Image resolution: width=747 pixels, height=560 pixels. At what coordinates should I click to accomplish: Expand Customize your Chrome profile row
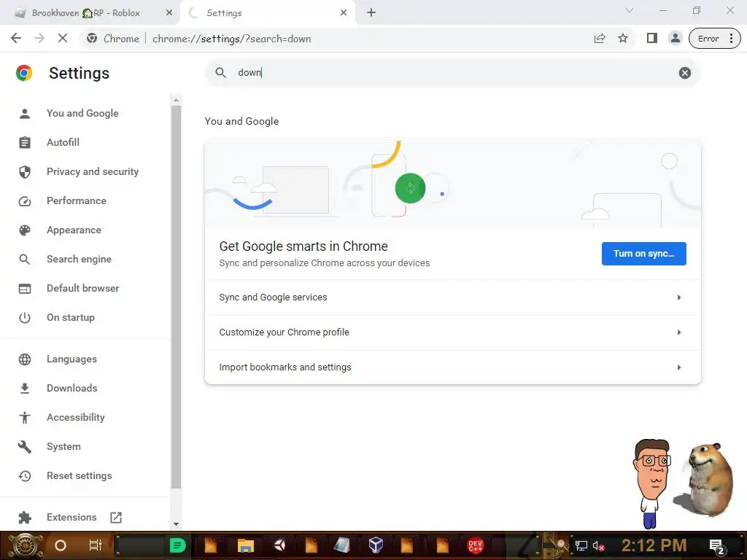click(452, 332)
